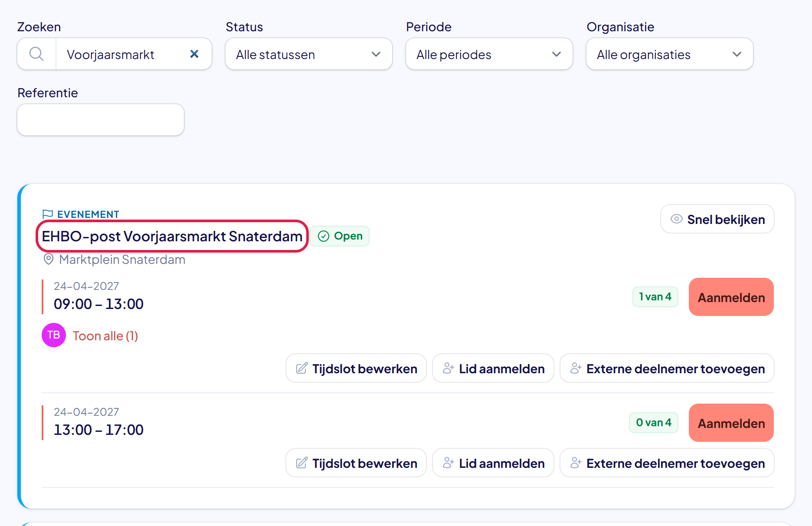The height and width of the screenshot is (526, 812).
Task: Click the 13:00 – 17:00 time text
Action: (x=98, y=430)
